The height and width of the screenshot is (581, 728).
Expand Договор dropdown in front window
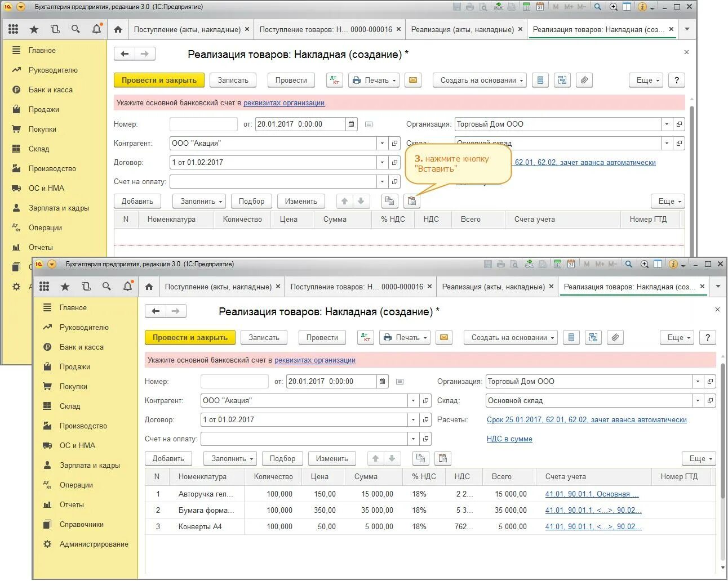[413, 419]
